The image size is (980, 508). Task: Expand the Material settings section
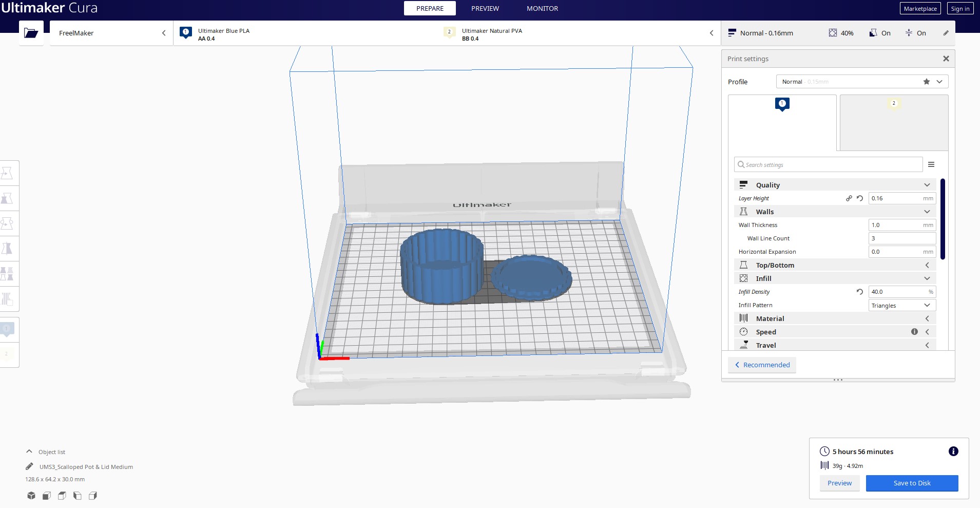[835, 318]
